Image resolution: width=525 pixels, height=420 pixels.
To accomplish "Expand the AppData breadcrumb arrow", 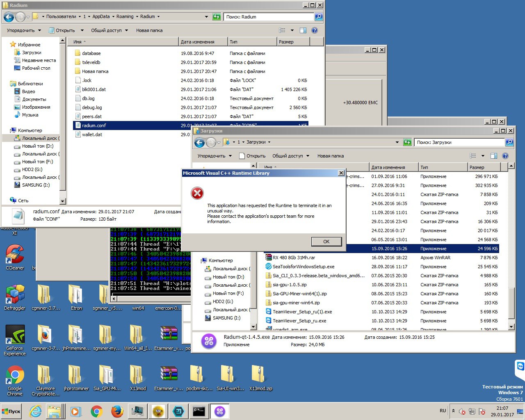I will pyautogui.click(x=113, y=17).
